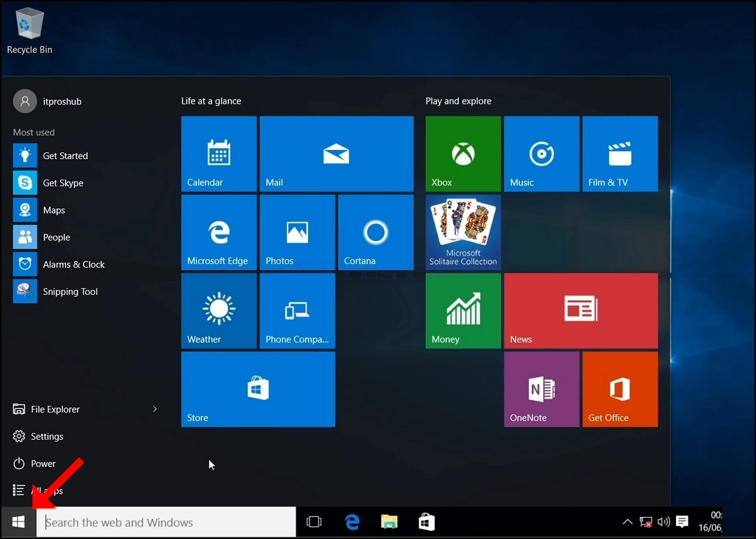Image resolution: width=756 pixels, height=539 pixels.
Task: Open the Money tile
Action: point(463,311)
